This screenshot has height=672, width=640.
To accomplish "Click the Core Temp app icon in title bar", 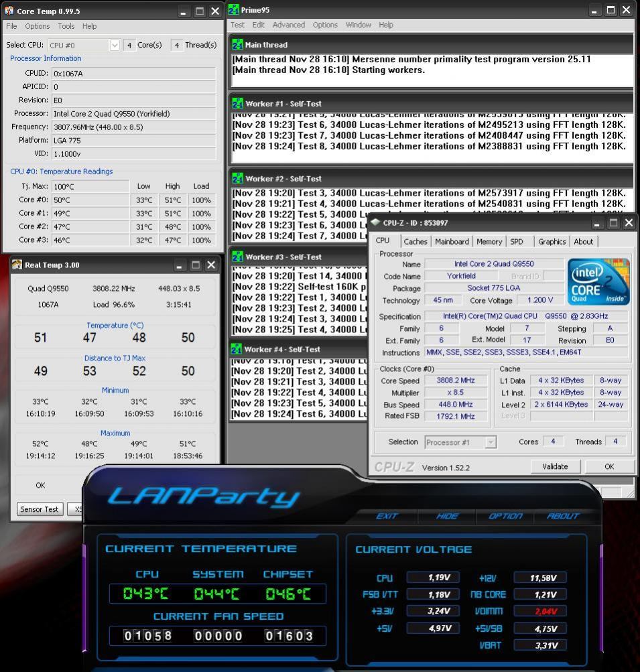I will pyautogui.click(x=9, y=11).
